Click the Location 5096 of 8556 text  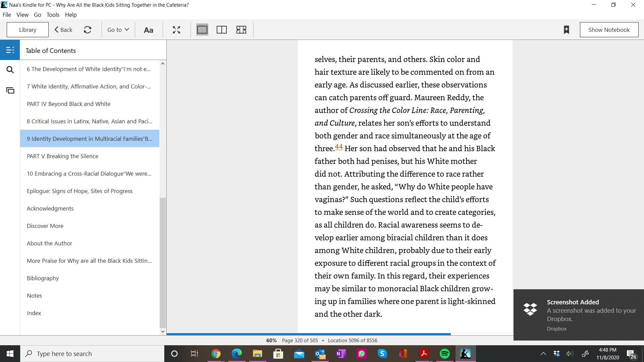353,340
